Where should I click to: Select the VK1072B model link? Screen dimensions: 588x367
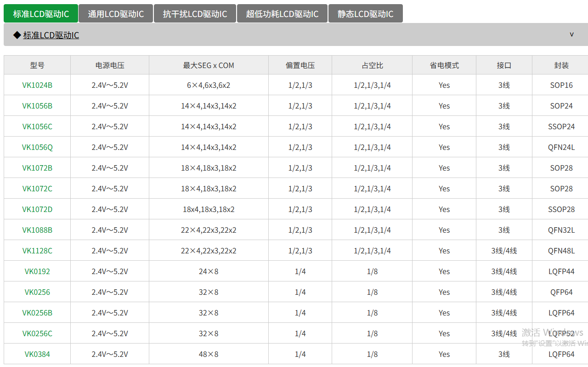pyautogui.click(x=37, y=168)
